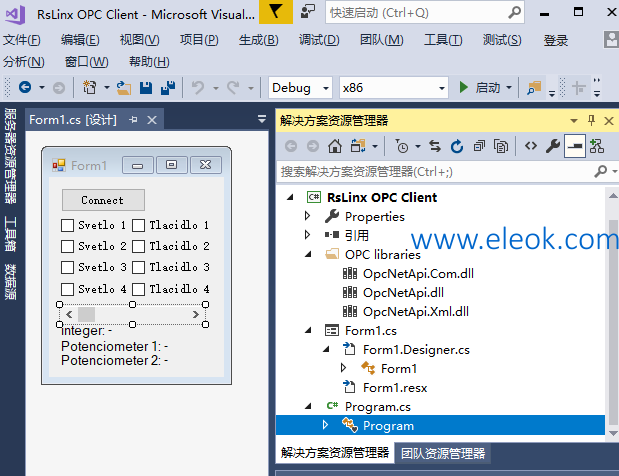Image resolution: width=619 pixels, height=476 pixels.
Task: Click the 快速启动 quick launch search box
Action: pyautogui.click(x=425, y=13)
